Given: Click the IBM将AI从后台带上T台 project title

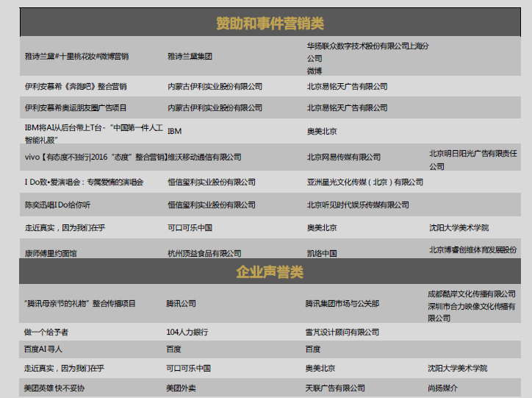Looking at the screenshot, I should click(x=93, y=134).
